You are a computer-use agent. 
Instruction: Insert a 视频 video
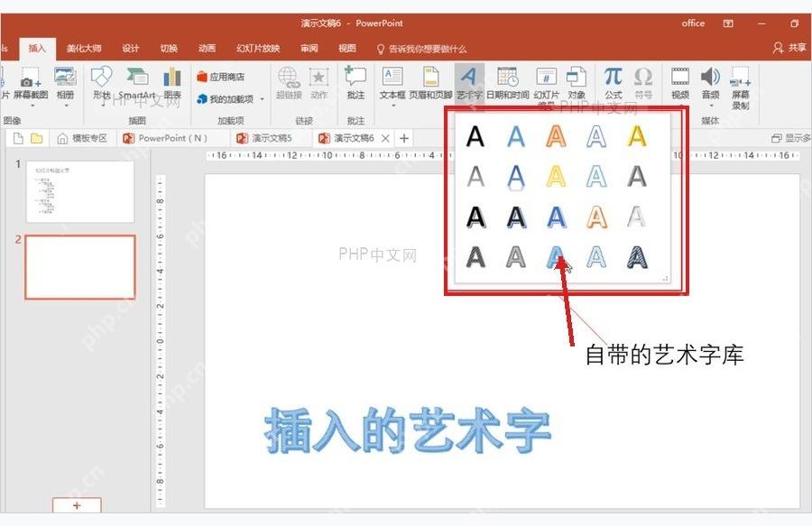coord(680,83)
